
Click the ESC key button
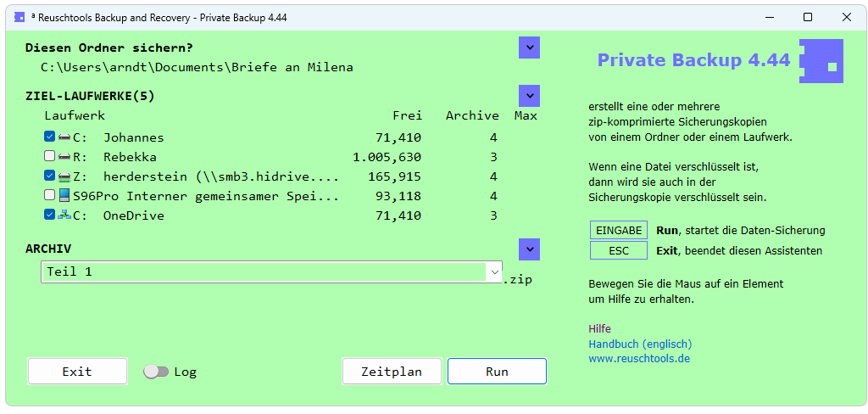tap(619, 250)
